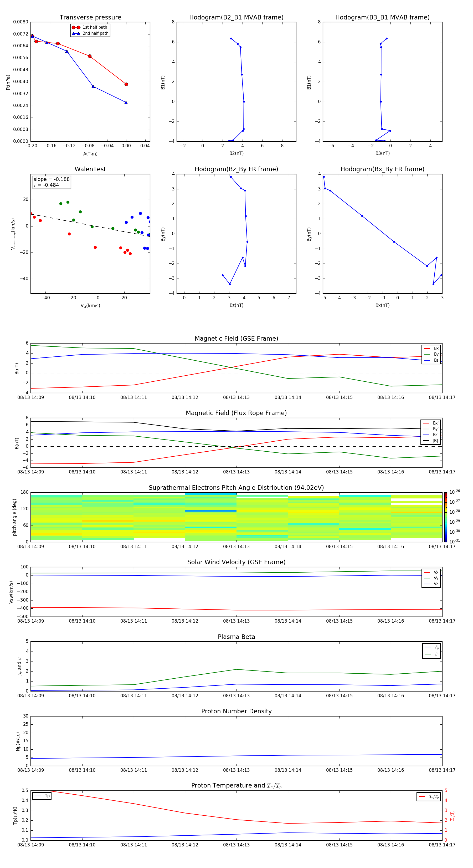473x868 pixels.
Task: Select the 'slope = -0.188' annotation
Action: pyautogui.click(x=52, y=179)
